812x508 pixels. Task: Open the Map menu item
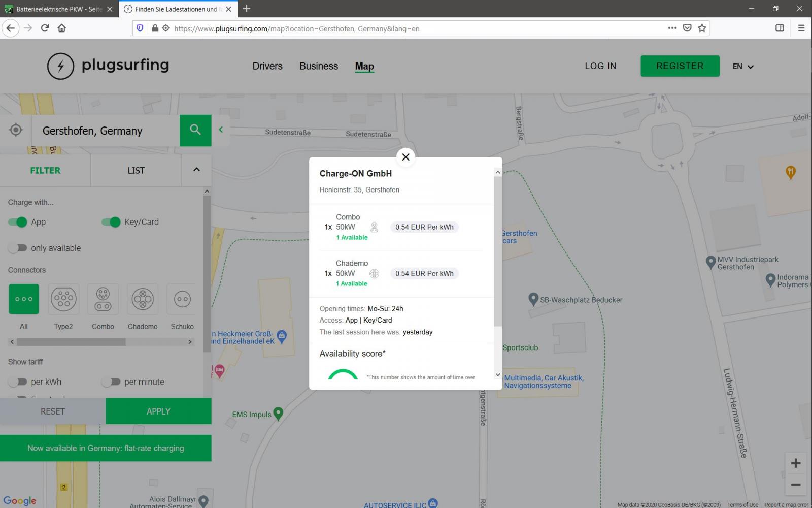364,66
